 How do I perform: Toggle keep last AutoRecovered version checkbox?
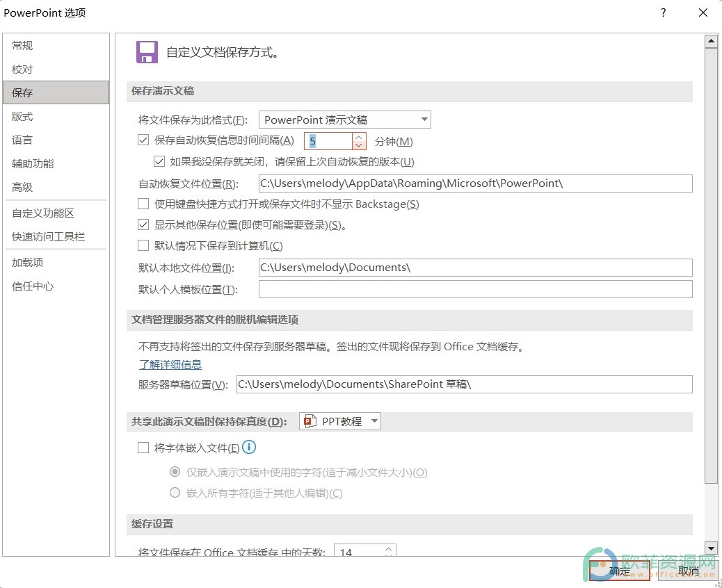159,161
